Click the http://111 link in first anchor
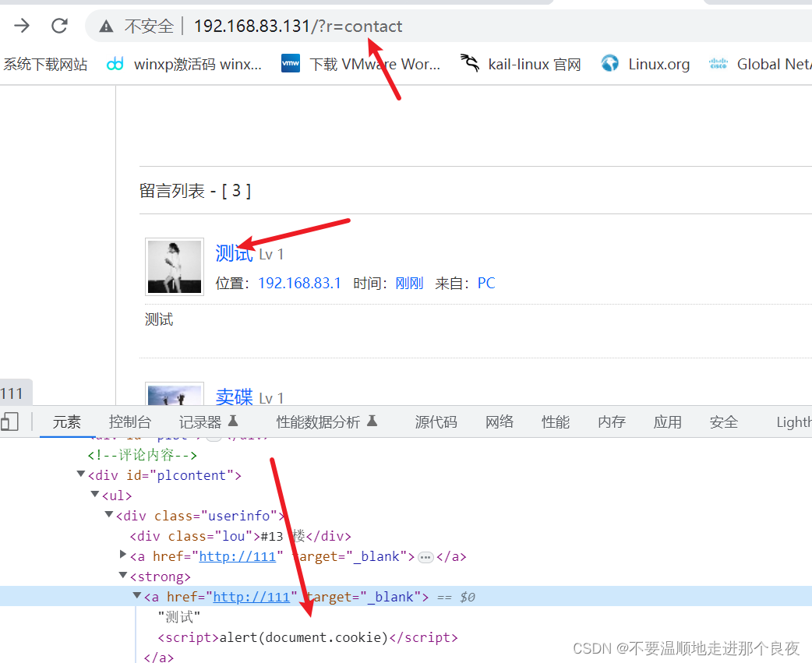The image size is (812, 663). tap(238, 556)
